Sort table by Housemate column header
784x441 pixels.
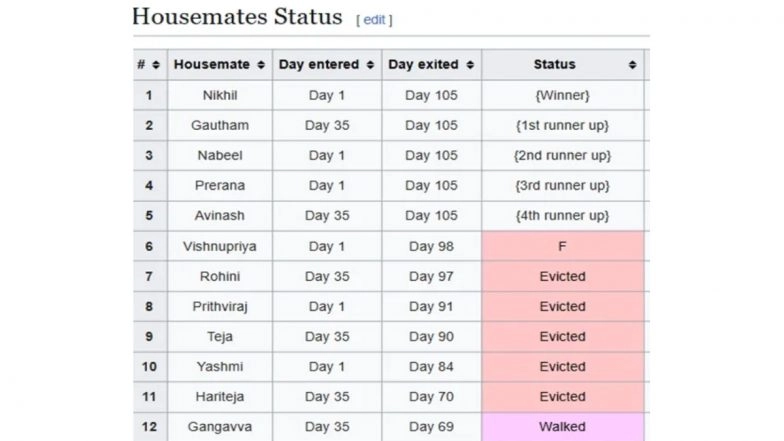pos(211,65)
